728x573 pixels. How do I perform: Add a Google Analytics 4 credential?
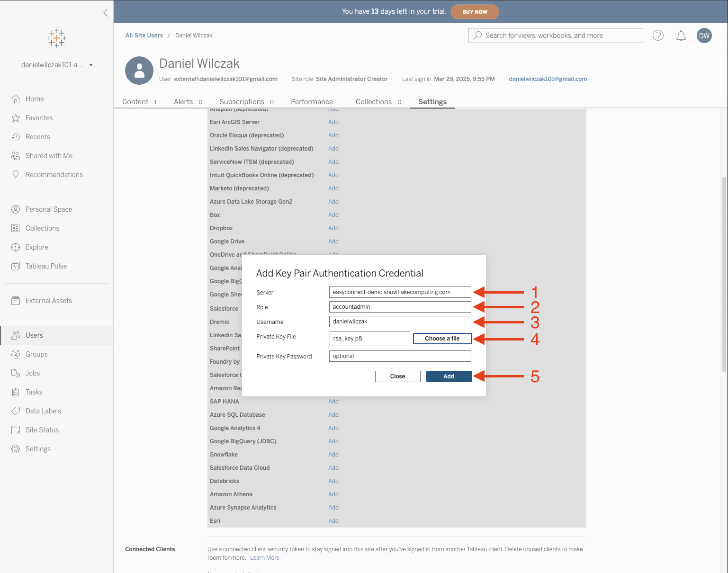click(333, 428)
